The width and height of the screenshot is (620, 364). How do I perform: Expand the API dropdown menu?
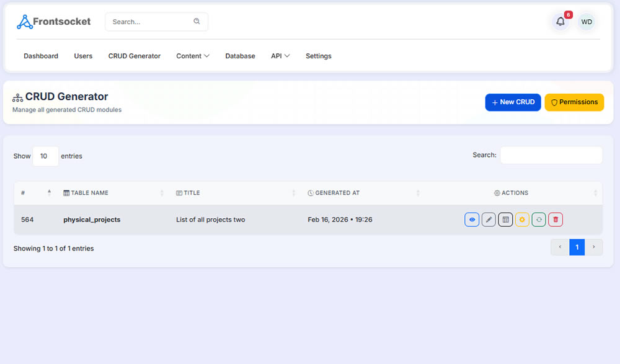[x=280, y=56]
